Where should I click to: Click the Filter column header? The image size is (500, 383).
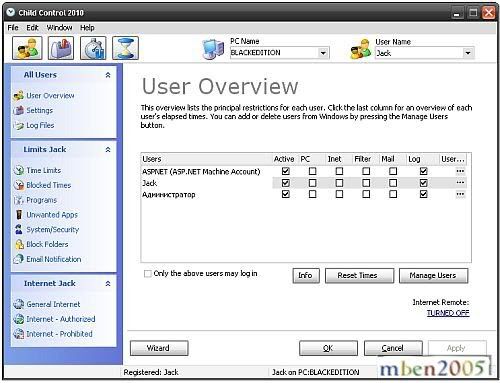tap(365, 159)
